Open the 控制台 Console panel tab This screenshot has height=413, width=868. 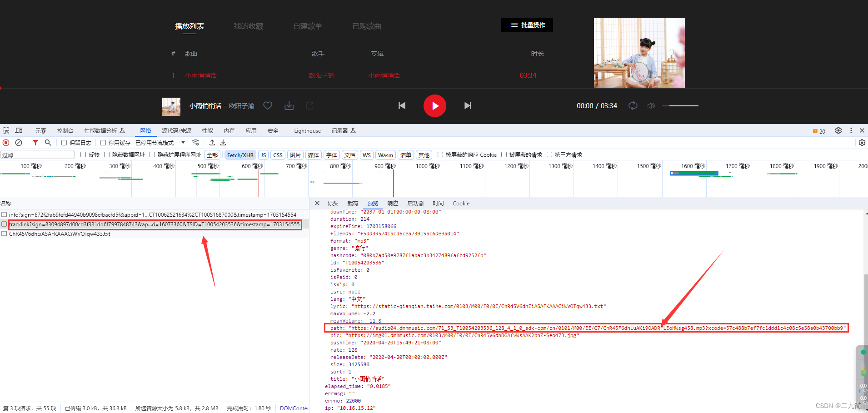pyautogui.click(x=65, y=131)
